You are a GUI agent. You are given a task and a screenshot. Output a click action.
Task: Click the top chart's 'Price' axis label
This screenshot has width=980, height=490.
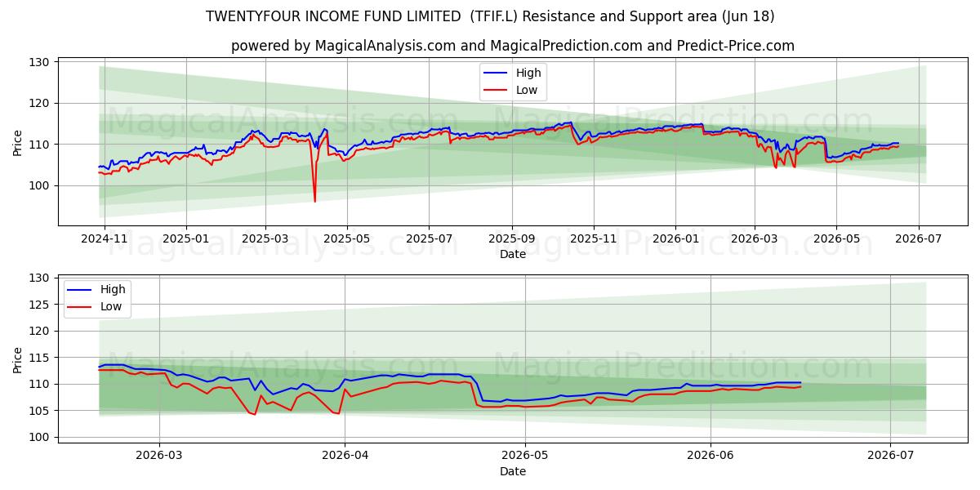18,142
